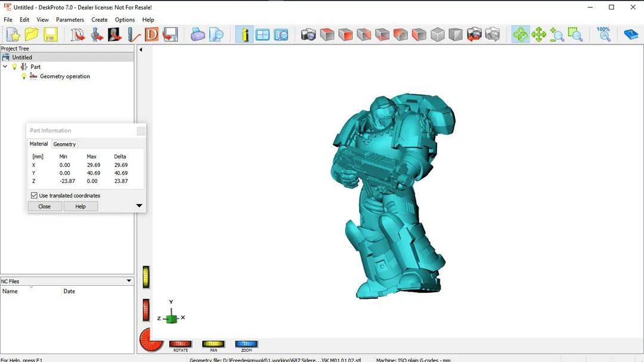This screenshot has width=644, height=362.
Task: Toggle the Geometry operation lightbulb
Action: click(x=24, y=76)
